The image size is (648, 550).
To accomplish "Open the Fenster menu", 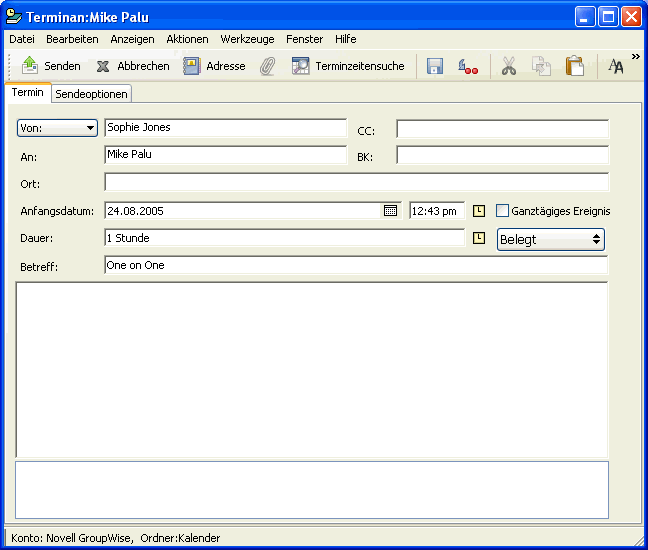I will tap(305, 39).
